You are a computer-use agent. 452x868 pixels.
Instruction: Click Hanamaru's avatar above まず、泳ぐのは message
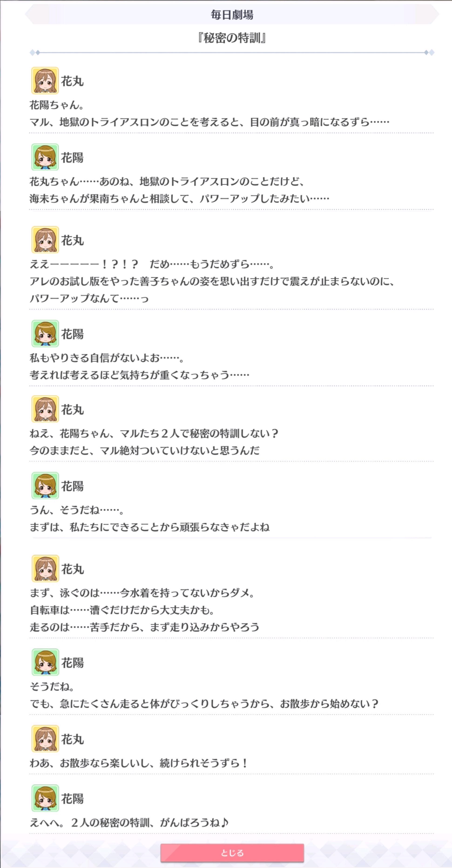[x=45, y=569]
